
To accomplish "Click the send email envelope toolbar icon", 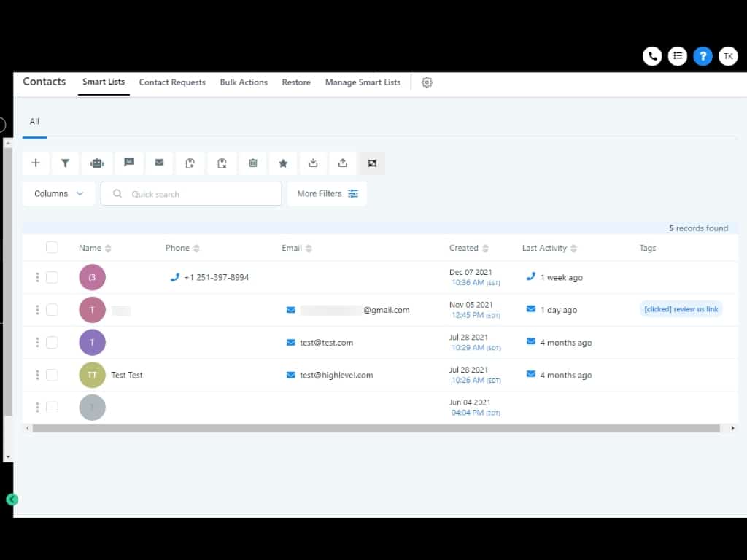I will [159, 163].
